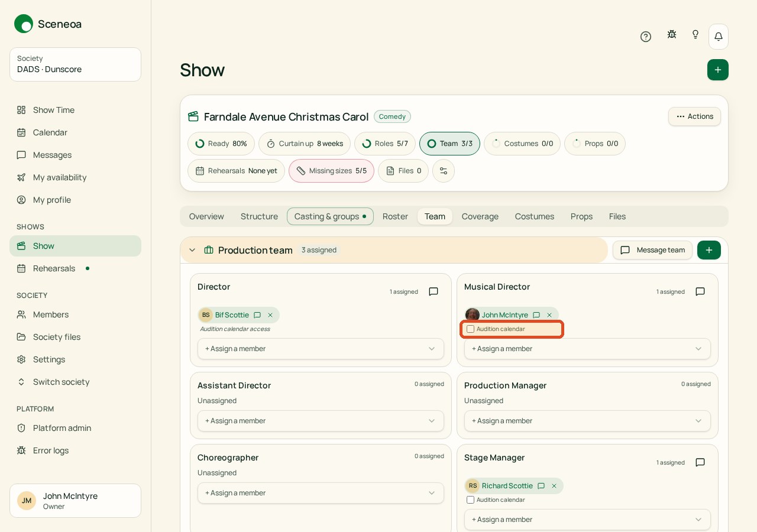The width and height of the screenshot is (757, 532).
Task: Open Assistant Director Assign a member dropdown
Action: 321,421
